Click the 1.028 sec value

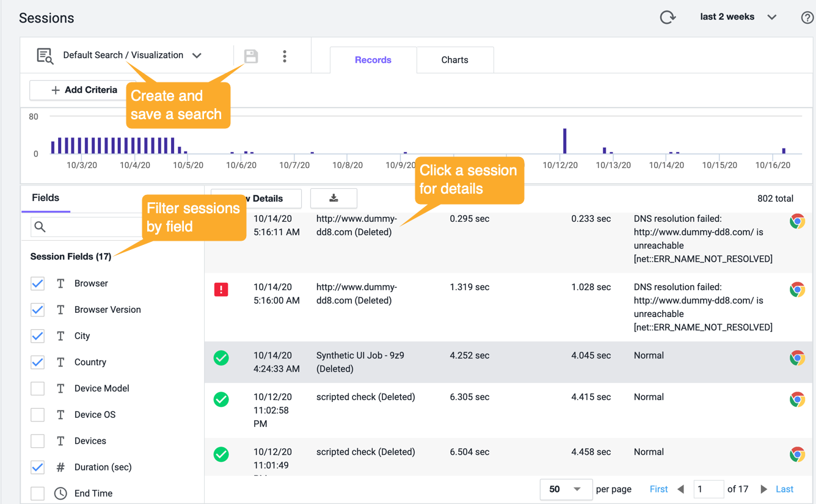point(591,287)
